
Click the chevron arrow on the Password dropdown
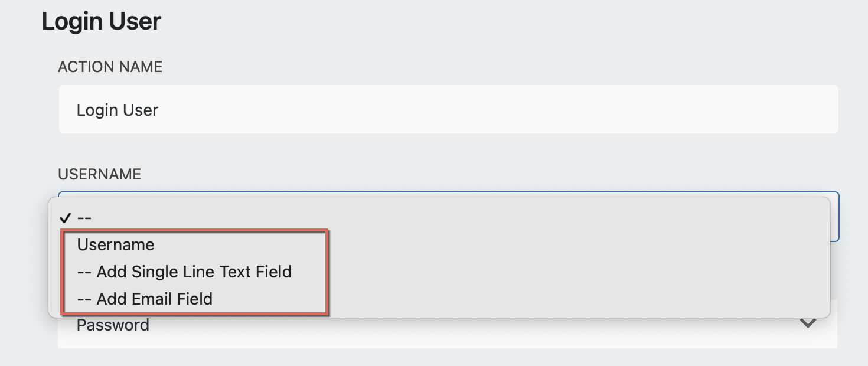pyautogui.click(x=807, y=323)
